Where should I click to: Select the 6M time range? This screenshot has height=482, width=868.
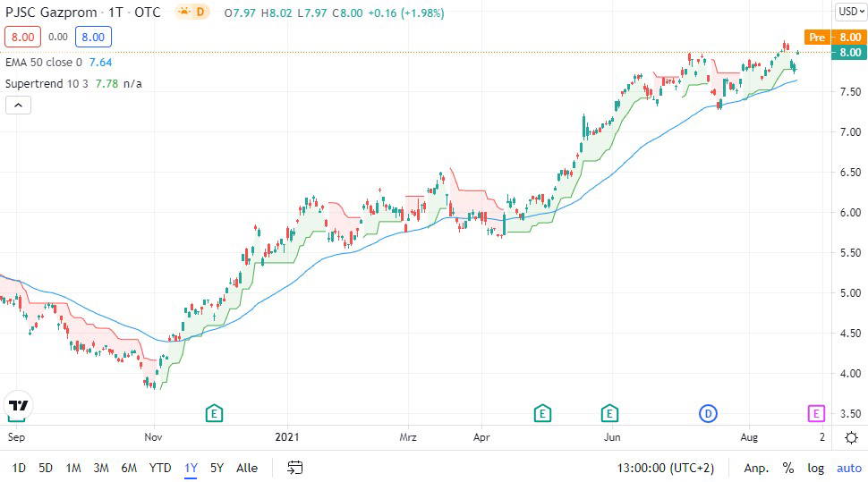pos(129,469)
